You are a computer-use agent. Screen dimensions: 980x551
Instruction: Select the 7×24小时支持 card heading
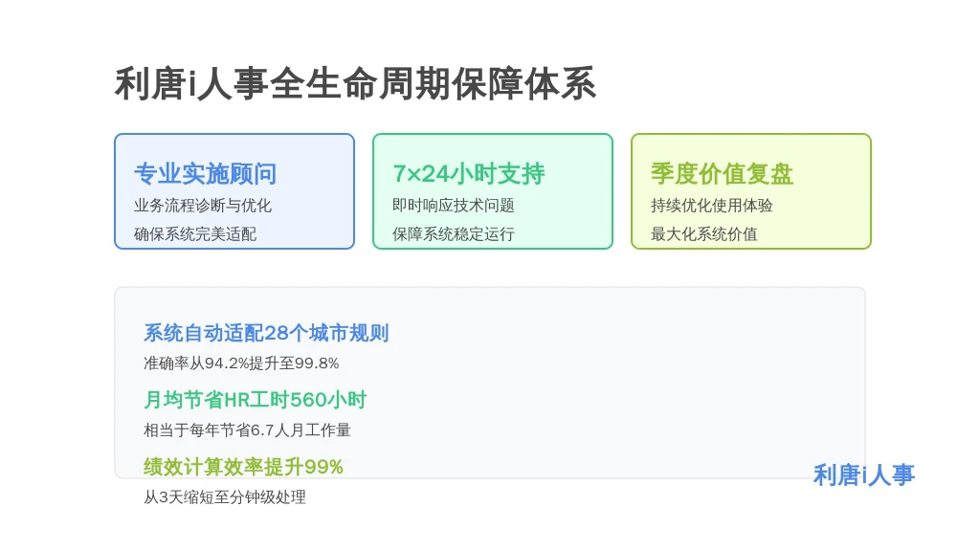(468, 174)
